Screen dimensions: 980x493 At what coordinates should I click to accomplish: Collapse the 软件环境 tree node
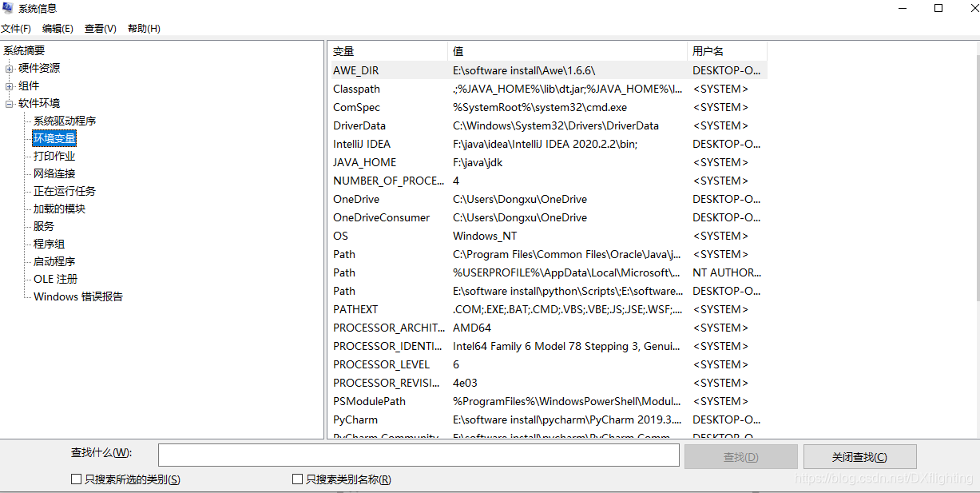pos(10,104)
